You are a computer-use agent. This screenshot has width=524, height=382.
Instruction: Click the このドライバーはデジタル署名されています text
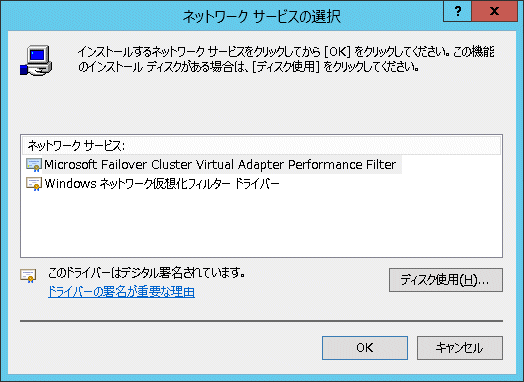146,273
